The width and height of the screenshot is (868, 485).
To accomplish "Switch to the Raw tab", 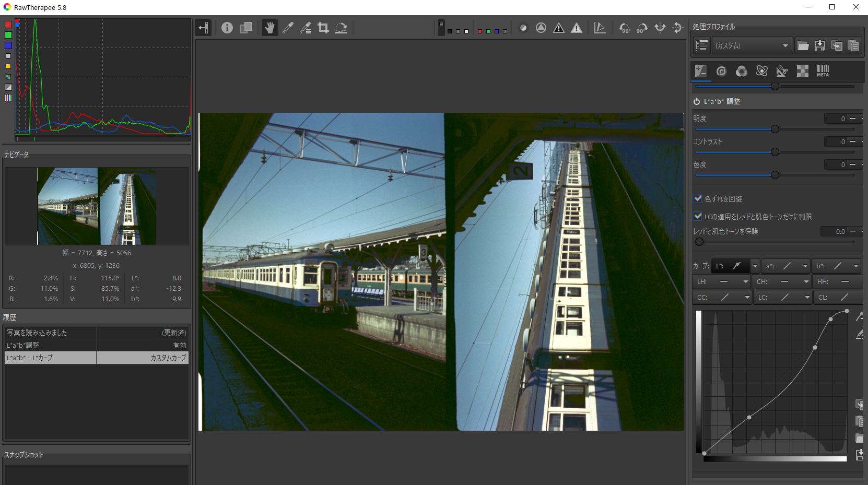I will [803, 71].
